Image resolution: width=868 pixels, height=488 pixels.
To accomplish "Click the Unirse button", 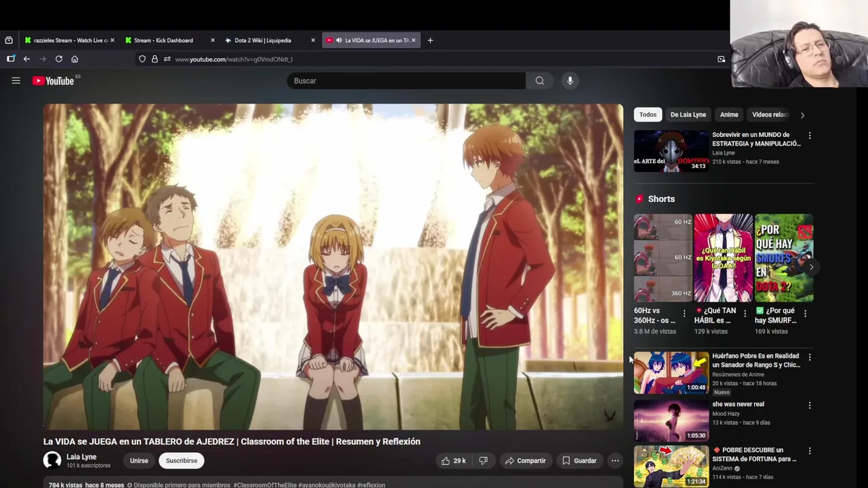I will 139,461.
